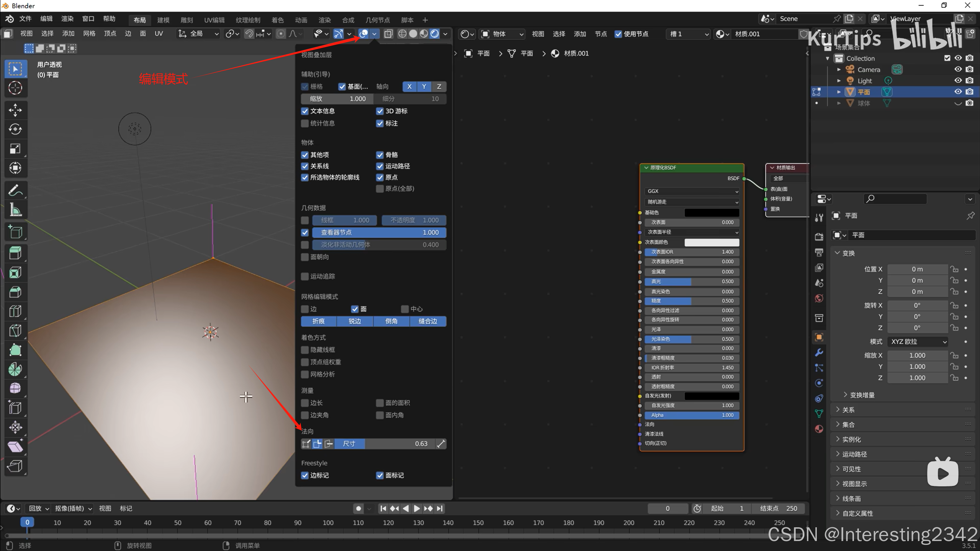This screenshot has height=551, width=980.
Task: Pick the Rotate tool icon
Action: click(15, 129)
